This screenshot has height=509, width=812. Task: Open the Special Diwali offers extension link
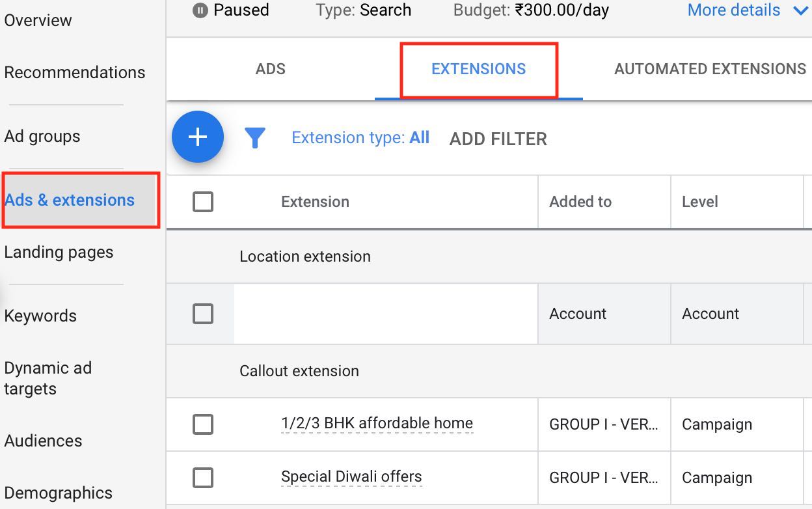351,478
